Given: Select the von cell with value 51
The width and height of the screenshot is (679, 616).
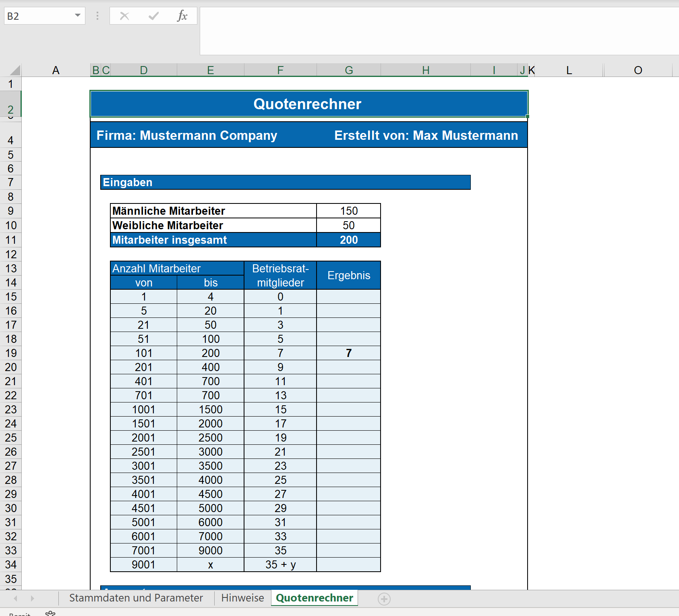Looking at the screenshot, I should 144,339.
